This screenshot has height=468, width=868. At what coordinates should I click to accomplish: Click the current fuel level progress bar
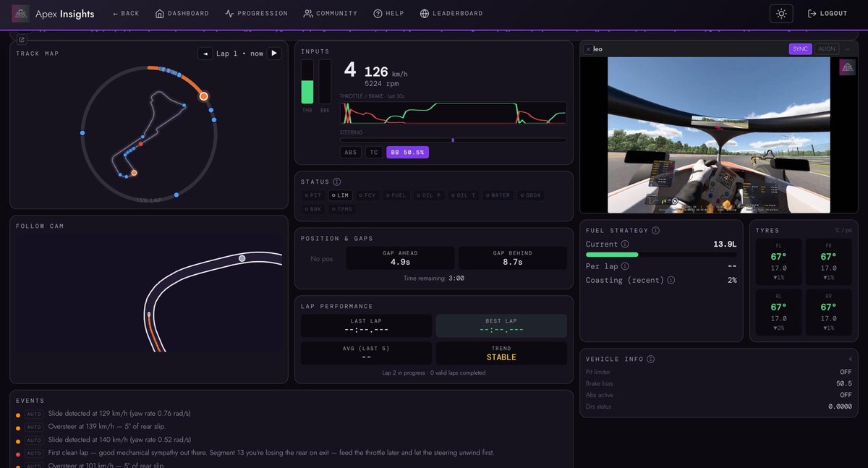(661, 255)
